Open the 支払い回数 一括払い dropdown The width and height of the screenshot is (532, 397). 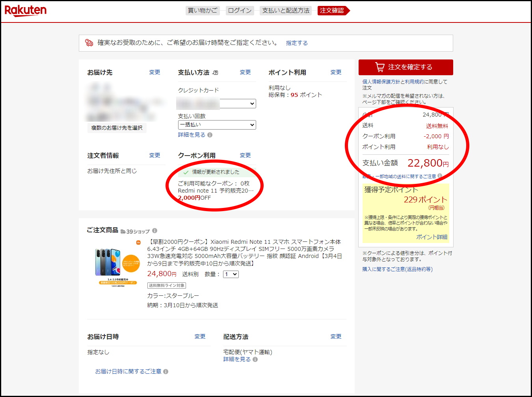tap(217, 125)
